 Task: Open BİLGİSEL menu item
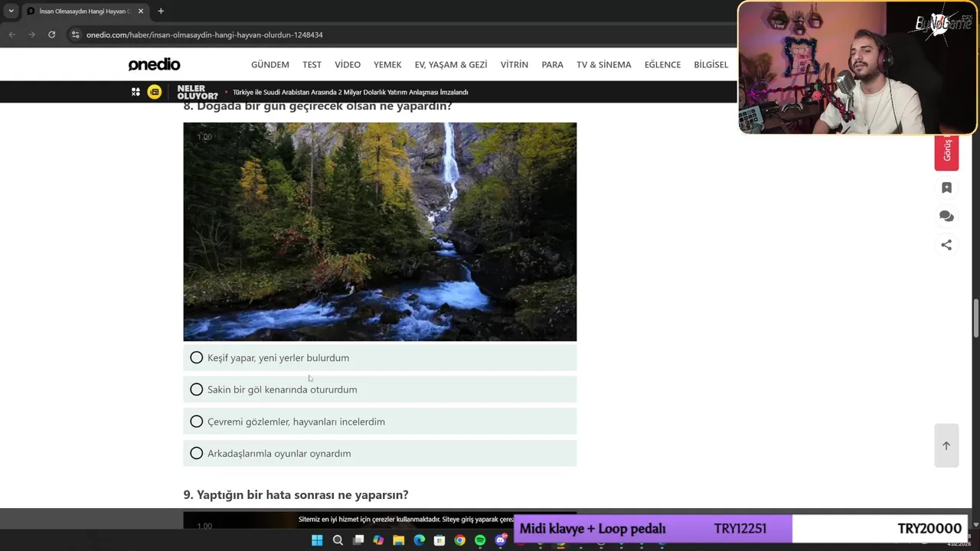click(x=710, y=64)
